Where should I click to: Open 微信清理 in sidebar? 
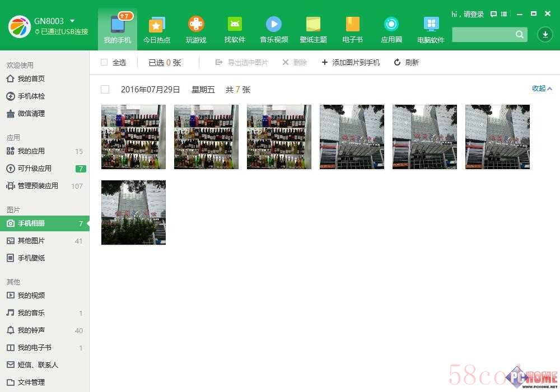[45, 114]
